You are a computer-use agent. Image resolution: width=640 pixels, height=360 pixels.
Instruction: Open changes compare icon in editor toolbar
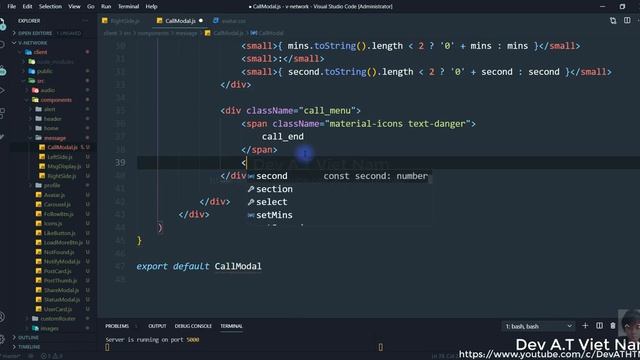(x=613, y=20)
